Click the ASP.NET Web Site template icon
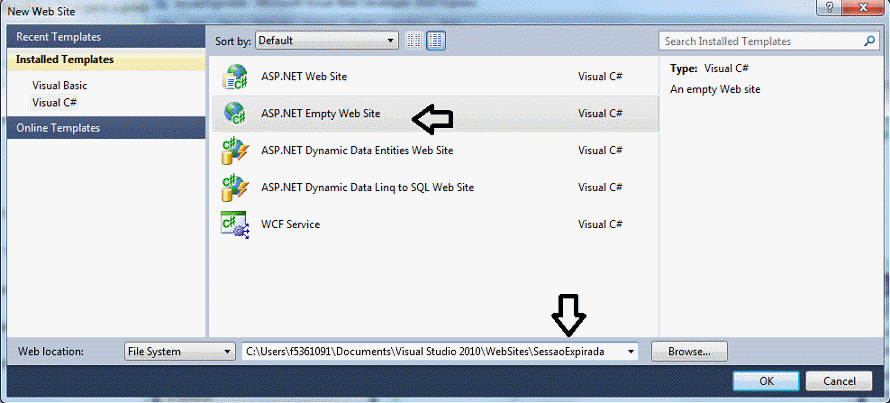The image size is (890, 403). click(234, 77)
